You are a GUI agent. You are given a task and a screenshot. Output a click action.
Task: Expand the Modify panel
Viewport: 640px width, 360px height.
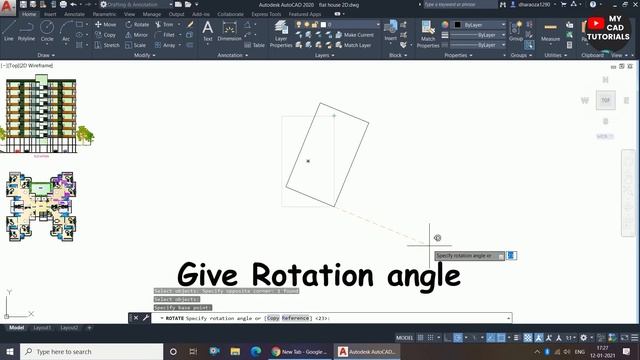click(145, 55)
